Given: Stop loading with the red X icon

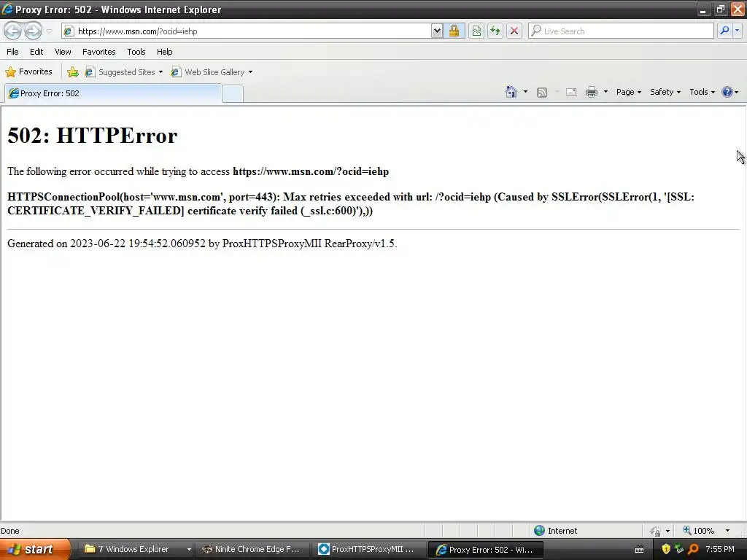Looking at the screenshot, I should (x=514, y=31).
